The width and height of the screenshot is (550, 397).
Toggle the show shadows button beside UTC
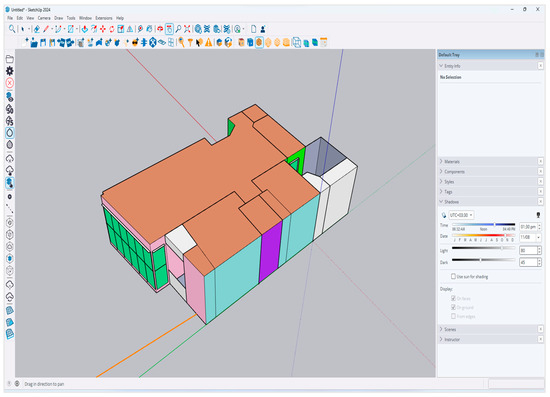(x=444, y=215)
